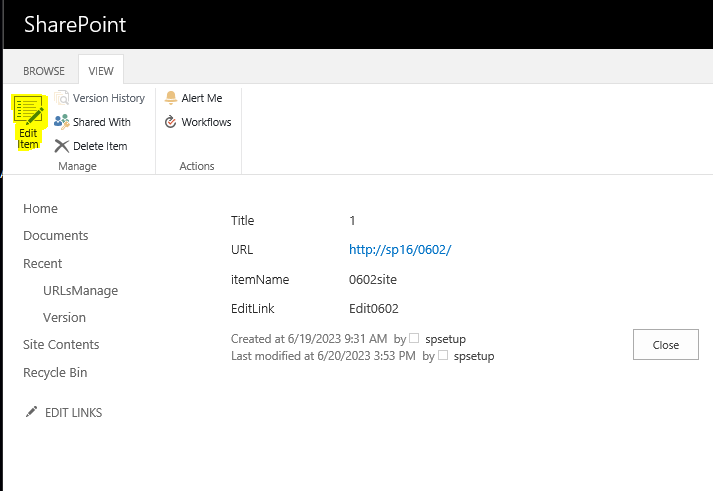Viewport: 713px width, 491px height.
Task: Click the Last modified at 6/20/2023 3:53 PM text
Action: click(323, 356)
